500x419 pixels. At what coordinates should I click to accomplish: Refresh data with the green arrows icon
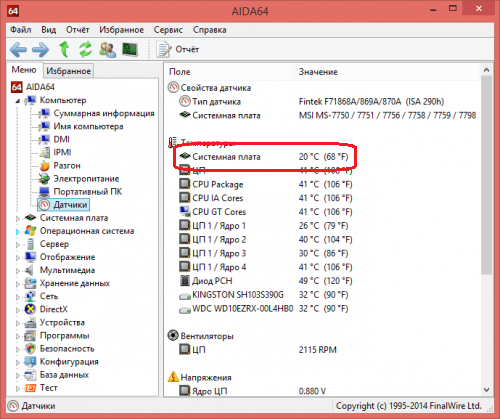pos(85,49)
